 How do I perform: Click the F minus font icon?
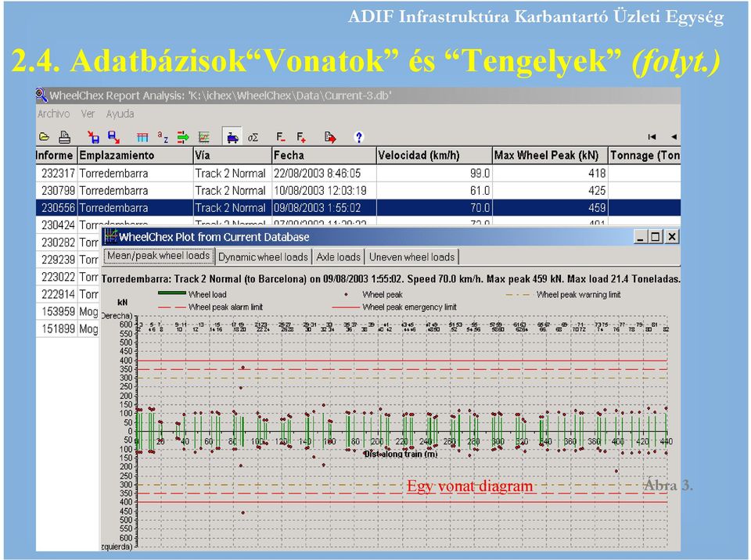click(281, 138)
